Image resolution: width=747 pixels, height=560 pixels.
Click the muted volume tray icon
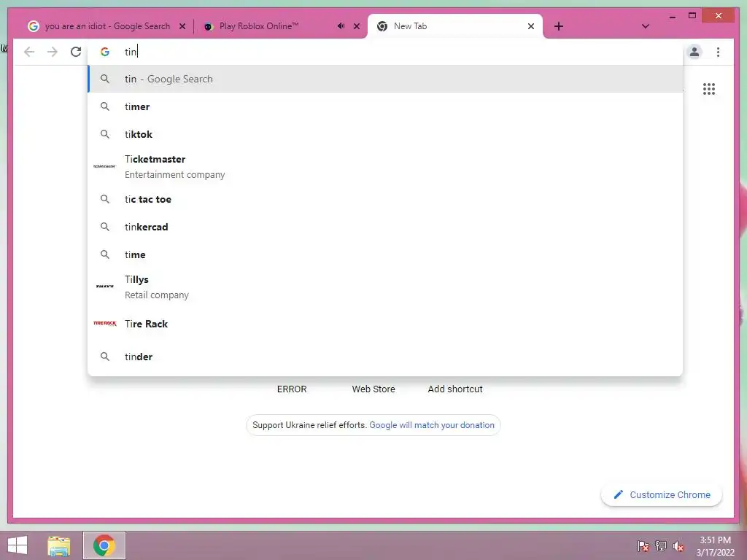tap(678, 546)
